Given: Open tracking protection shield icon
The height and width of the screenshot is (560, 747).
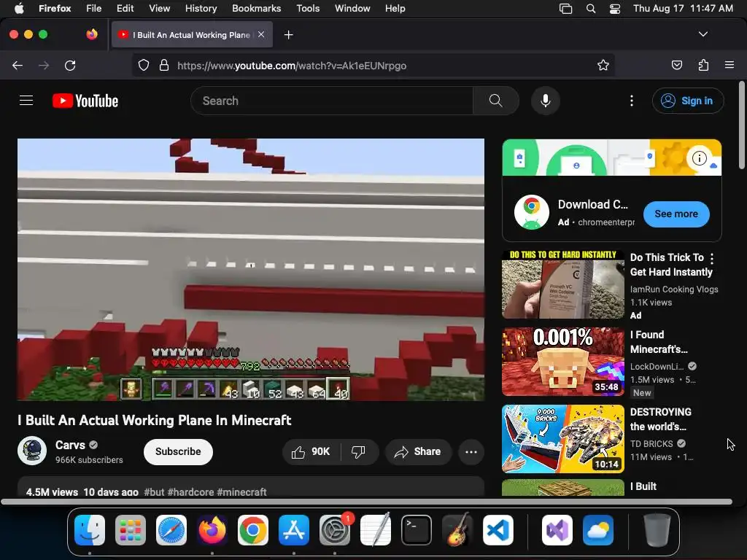Looking at the screenshot, I should point(144,65).
